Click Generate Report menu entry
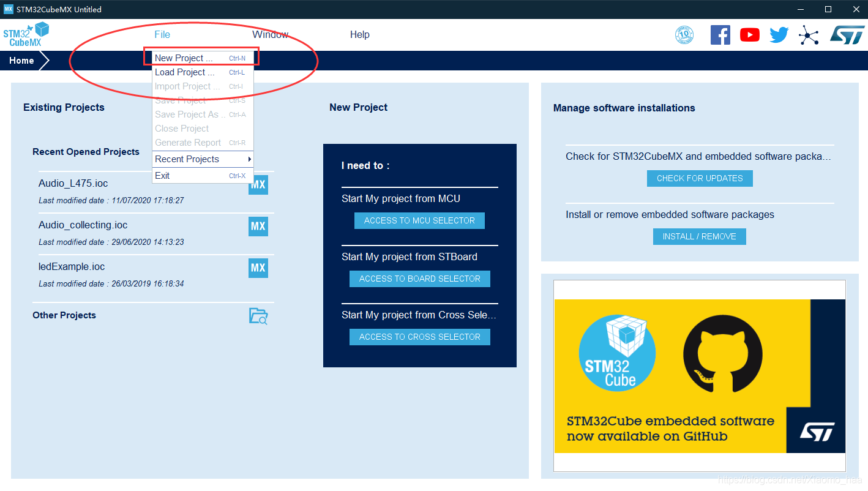 coord(203,143)
